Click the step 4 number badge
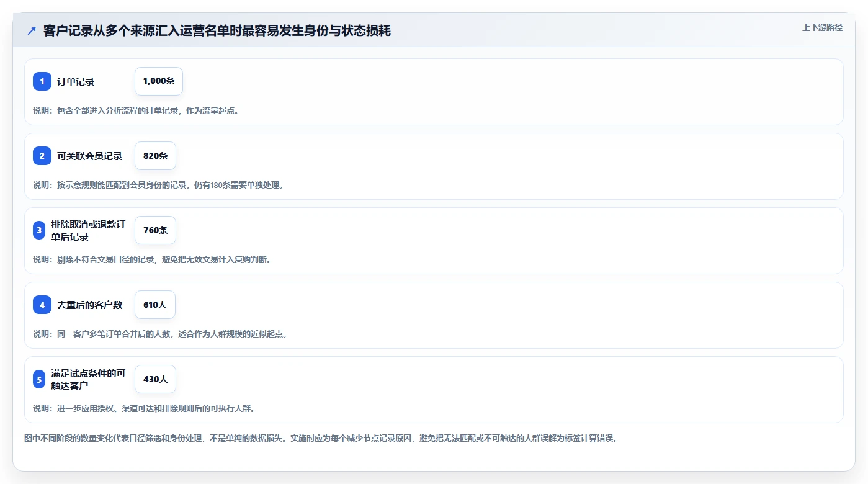The height and width of the screenshot is (484, 868). pyautogui.click(x=42, y=305)
